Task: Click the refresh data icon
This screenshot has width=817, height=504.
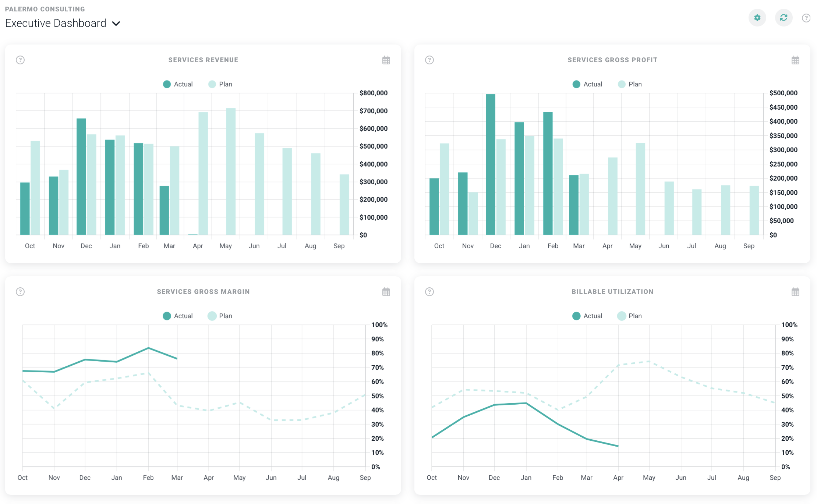Action: pos(784,18)
